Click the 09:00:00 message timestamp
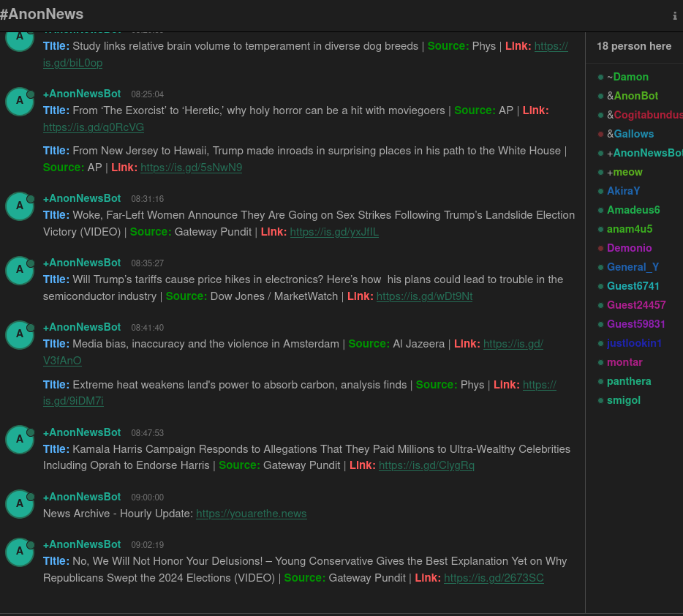Image resolution: width=683 pixels, height=616 pixels. [x=148, y=497]
